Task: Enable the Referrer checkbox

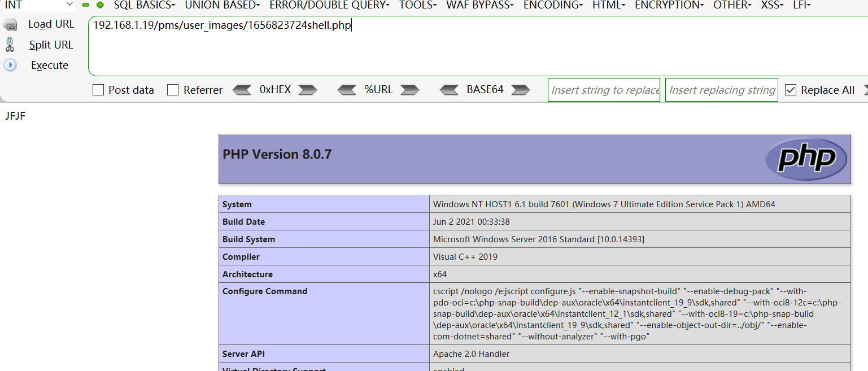Action: click(x=173, y=90)
